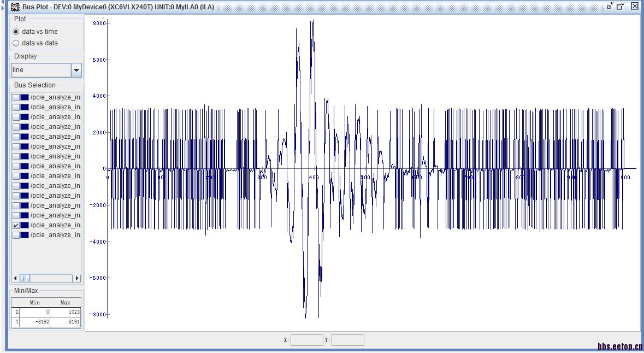Click the Bus Selection scrollbar left arrow

coord(16,278)
